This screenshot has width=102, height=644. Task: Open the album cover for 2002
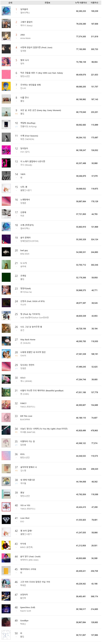pos(6,37)
